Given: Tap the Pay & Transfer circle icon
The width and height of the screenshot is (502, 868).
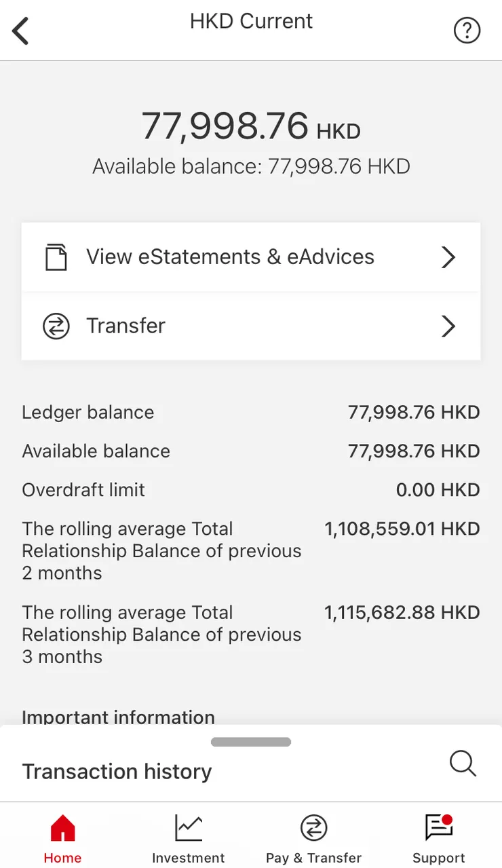Looking at the screenshot, I should (x=313, y=828).
